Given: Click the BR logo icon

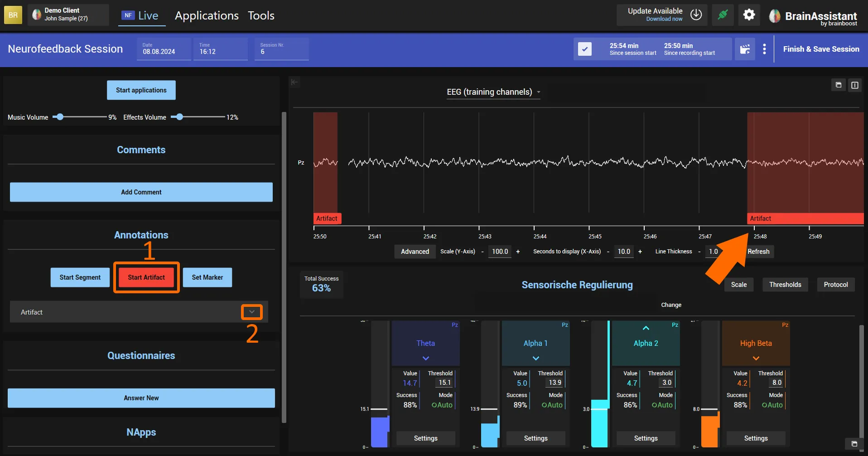Looking at the screenshot, I should pos(13,15).
